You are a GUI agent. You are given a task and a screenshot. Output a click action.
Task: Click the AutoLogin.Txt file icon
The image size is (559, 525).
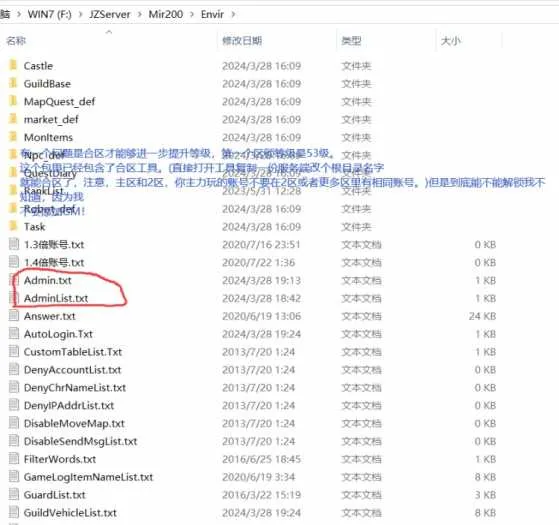[14, 334]
